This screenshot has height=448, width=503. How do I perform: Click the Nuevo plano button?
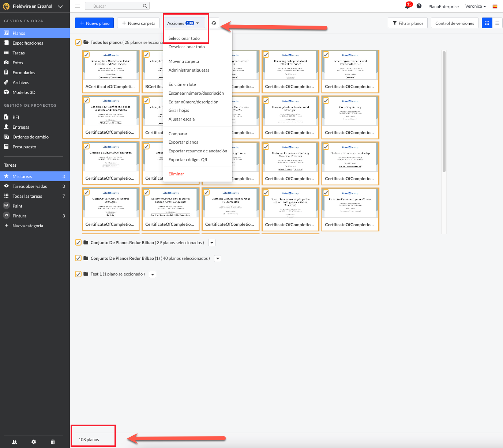tap(94, 23)
